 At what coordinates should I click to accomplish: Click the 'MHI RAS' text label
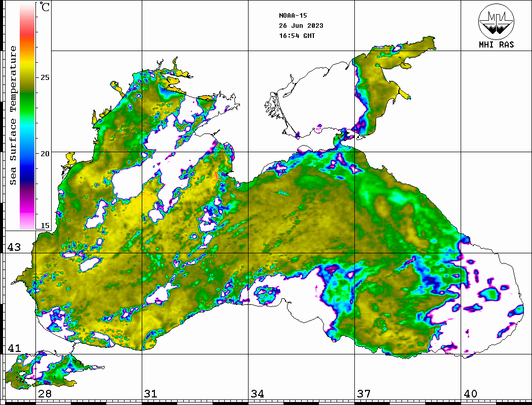coord(496,44)
